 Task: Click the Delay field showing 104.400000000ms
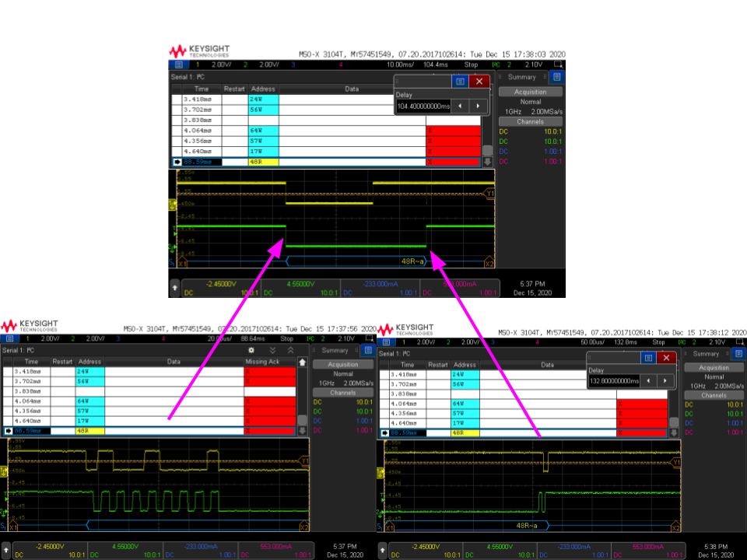(x=423, y=107)
